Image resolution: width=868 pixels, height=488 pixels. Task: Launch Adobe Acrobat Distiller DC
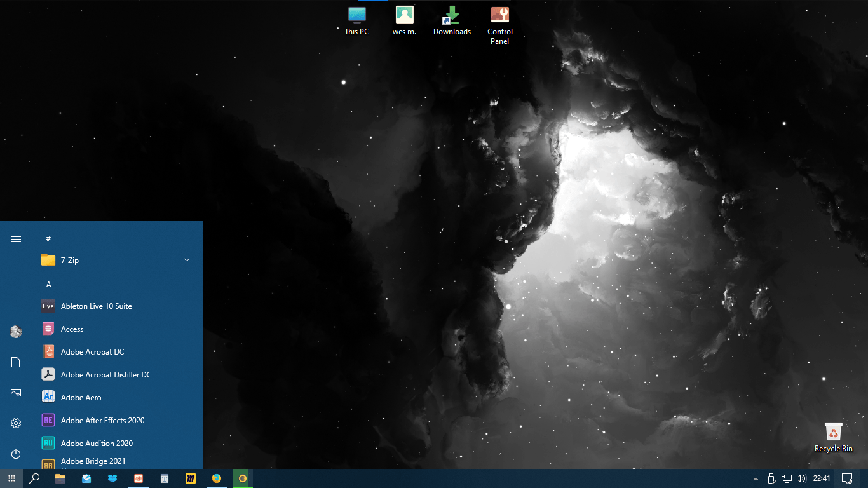(105, 375)
